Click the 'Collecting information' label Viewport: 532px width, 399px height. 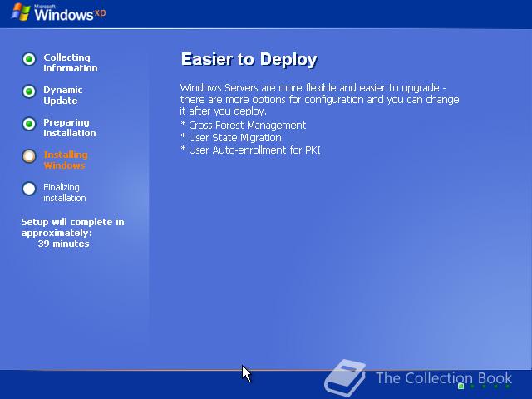[x=70, y=63]
